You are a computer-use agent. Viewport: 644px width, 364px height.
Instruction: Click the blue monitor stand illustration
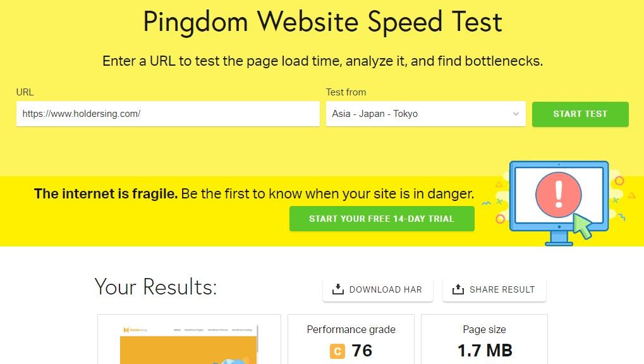pyautogui.click(x=559, y=238)
